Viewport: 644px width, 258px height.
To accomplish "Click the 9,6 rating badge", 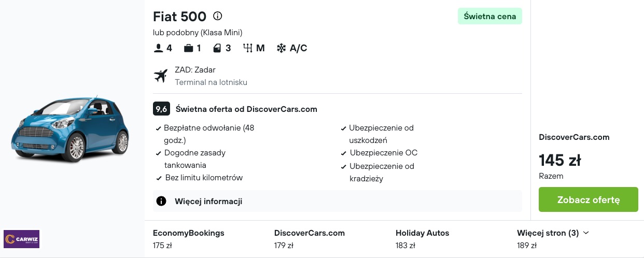I will tap(161, 109).
